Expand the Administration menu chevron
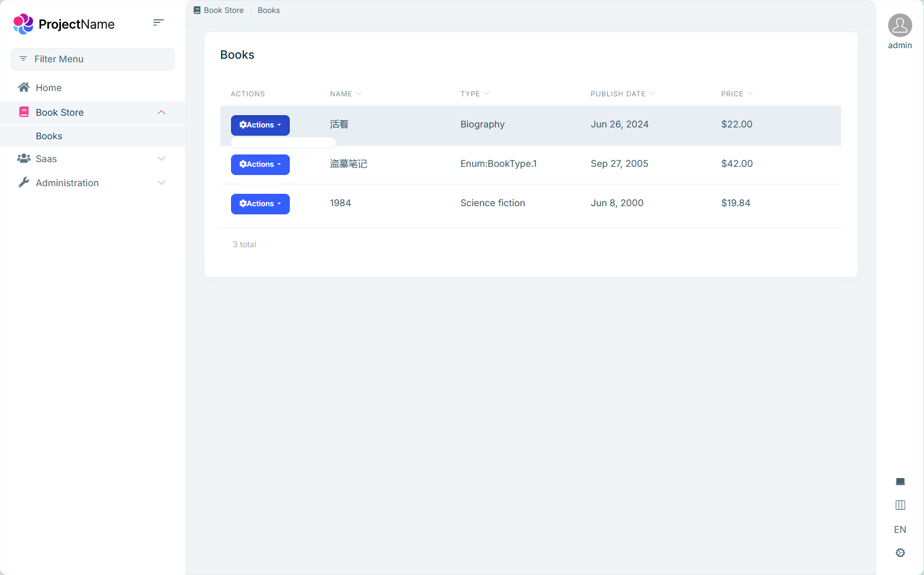 click(162, 183)
